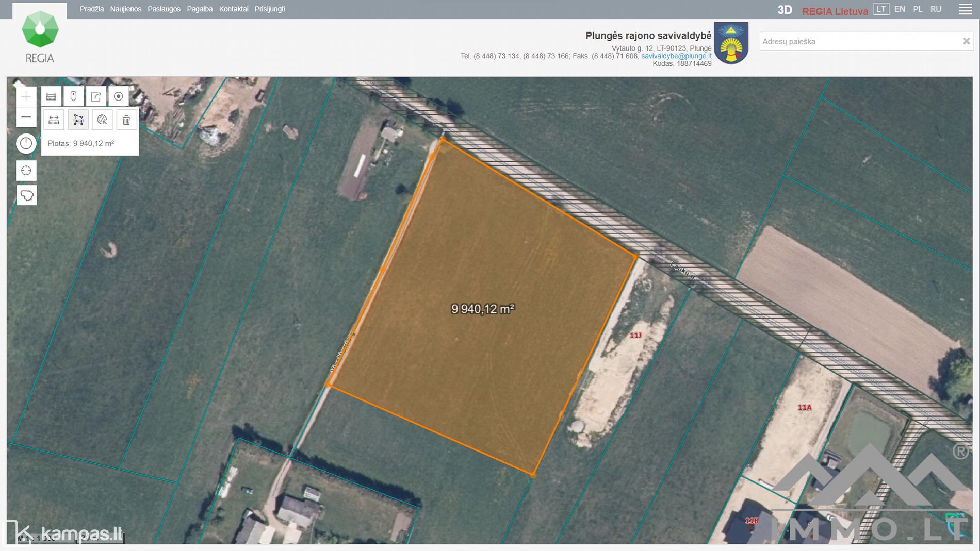Zoom in on the map
Image resolution: width=980 pixels, height=551 pixels.
26,96
